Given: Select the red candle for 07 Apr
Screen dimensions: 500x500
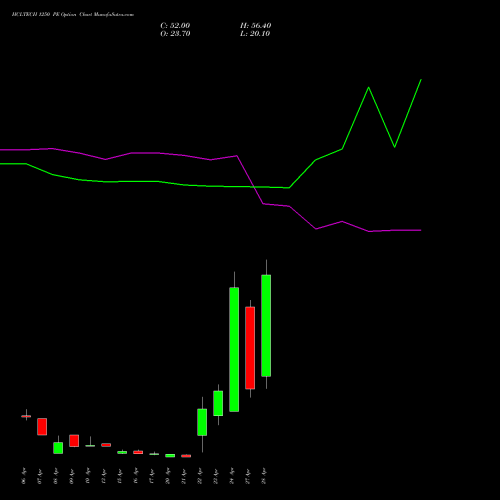Looking at the screenshot, I should tap(42, 427).
